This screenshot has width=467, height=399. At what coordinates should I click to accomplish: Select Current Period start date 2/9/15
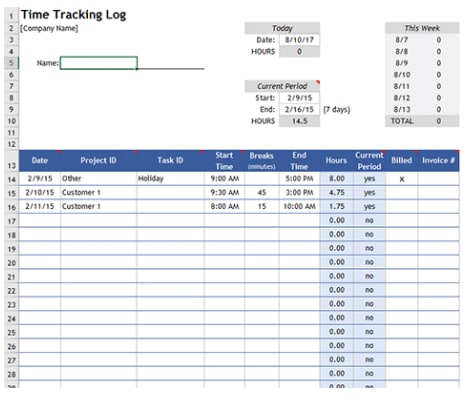(x=299, y=98)
